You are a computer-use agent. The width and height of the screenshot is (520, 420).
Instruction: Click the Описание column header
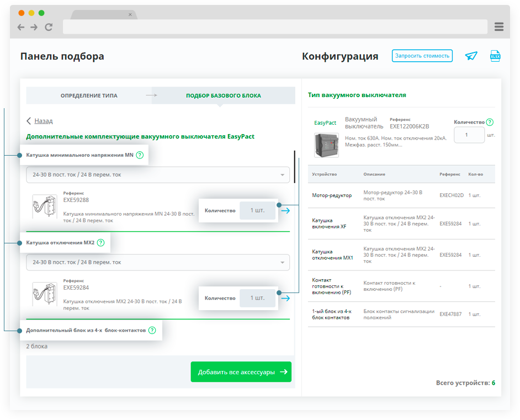pyautogui.click(x=374, y=174)
